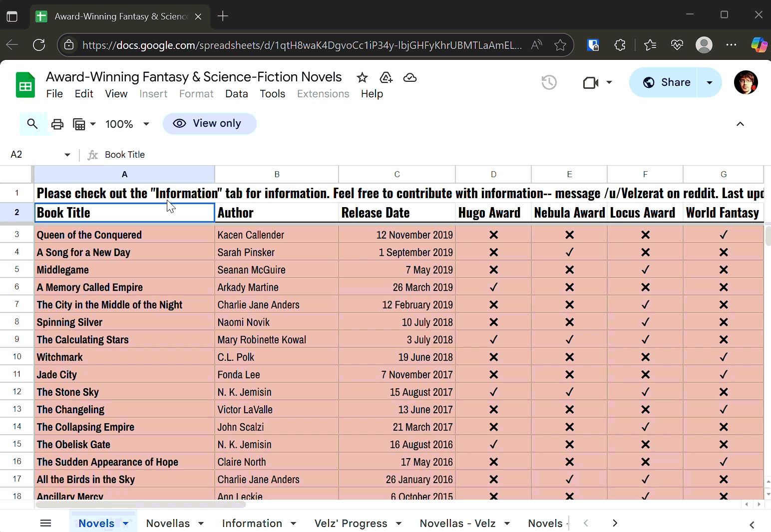This screenshot has height=532, width=771.
Task: Select the row 9 header
Action: coord(17,339)
